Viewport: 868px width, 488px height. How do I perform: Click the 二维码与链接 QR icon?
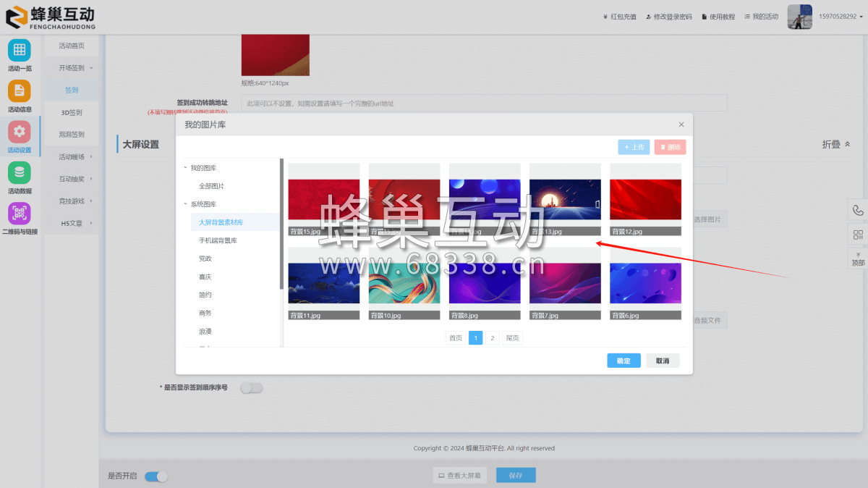pyautogui.click(x=20, y=214)
